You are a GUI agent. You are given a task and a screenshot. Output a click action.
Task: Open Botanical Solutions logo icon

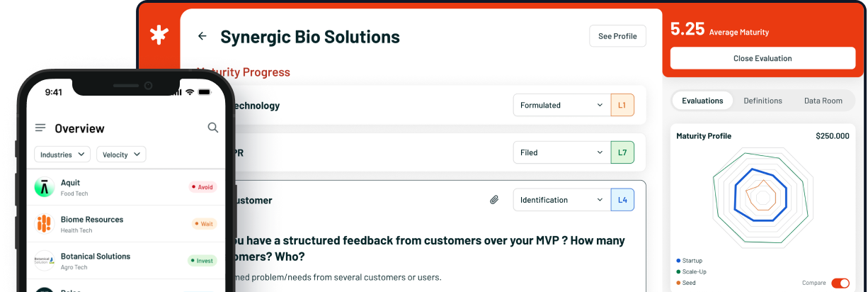pos(44,260)
